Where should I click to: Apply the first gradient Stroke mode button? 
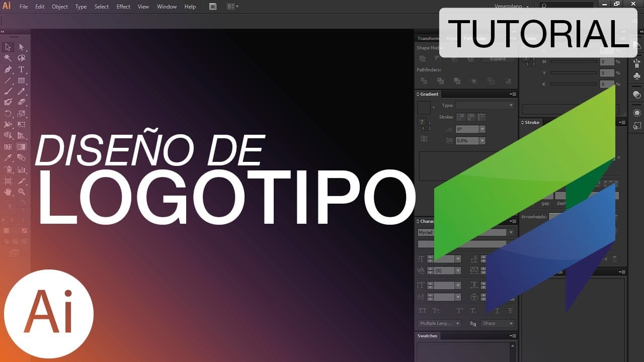[x=461, y=117]
